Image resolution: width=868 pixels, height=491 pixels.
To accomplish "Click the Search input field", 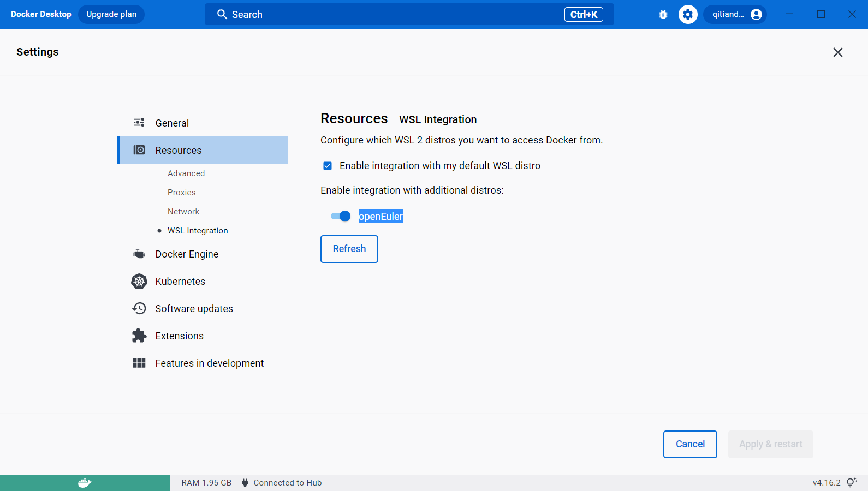I will pyautogui.click(x=409, y=14).
